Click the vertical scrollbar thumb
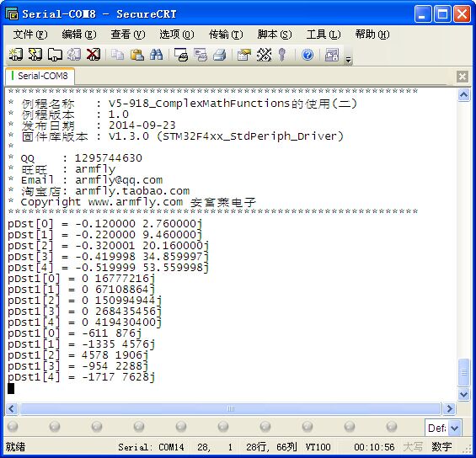This screenshot has height=458, width=476. pos(463,372)
